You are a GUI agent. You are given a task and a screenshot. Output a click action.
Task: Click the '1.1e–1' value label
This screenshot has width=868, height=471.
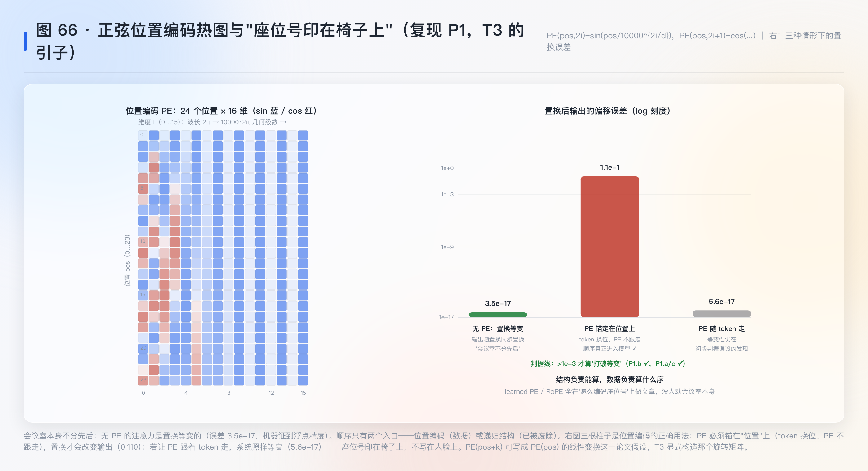pos(609,167)
